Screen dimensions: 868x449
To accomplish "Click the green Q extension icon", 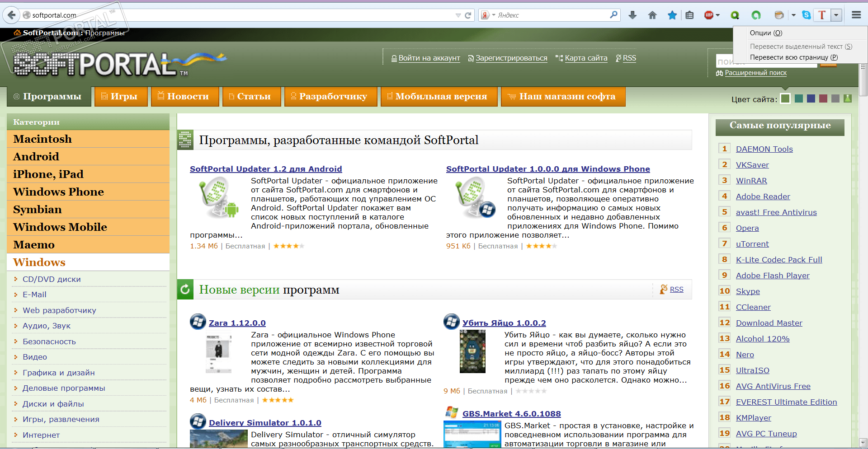I will tap(735, 15).
